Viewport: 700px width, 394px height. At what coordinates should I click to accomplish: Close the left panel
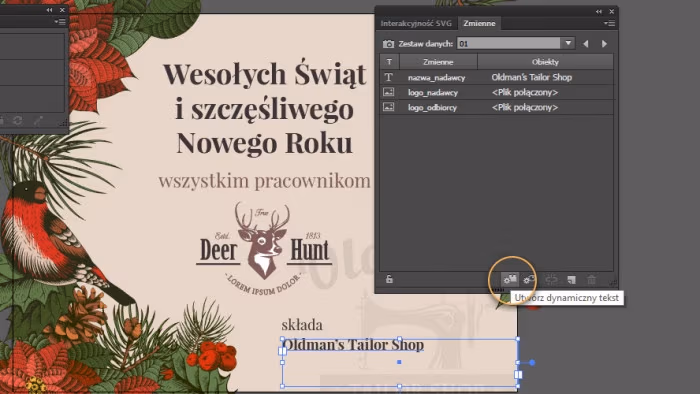click(62, 10)
